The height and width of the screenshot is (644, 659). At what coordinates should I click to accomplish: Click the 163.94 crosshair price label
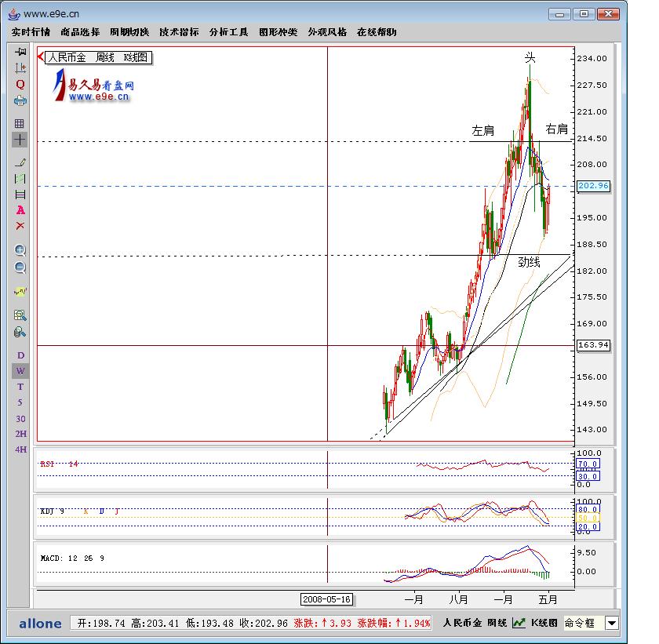[x=593, y=345]
